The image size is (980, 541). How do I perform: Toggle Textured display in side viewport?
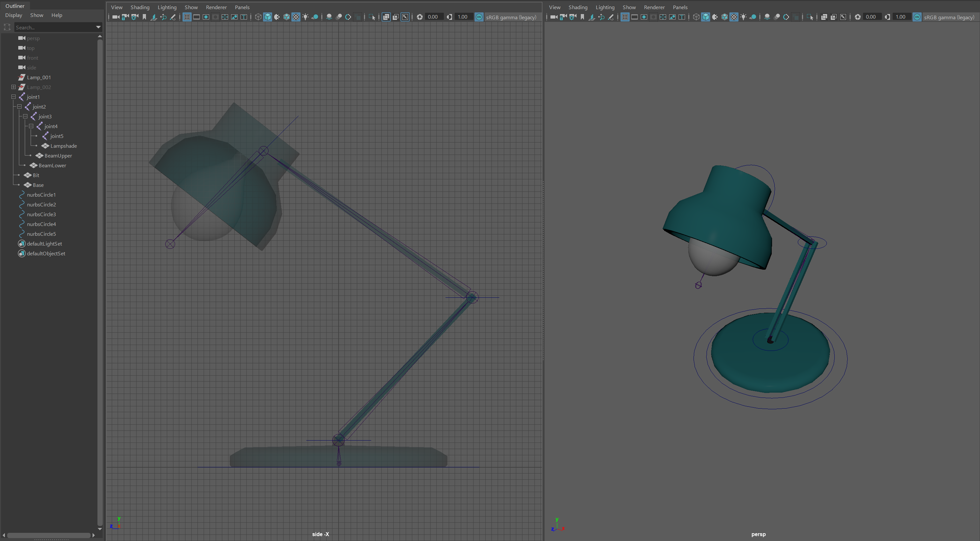click(x=296, y=17)
